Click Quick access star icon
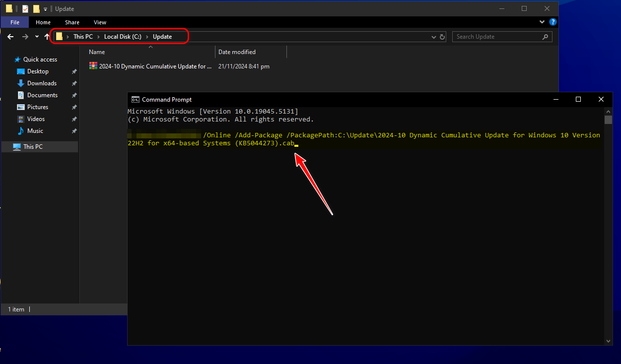 [x=17, y=60]
